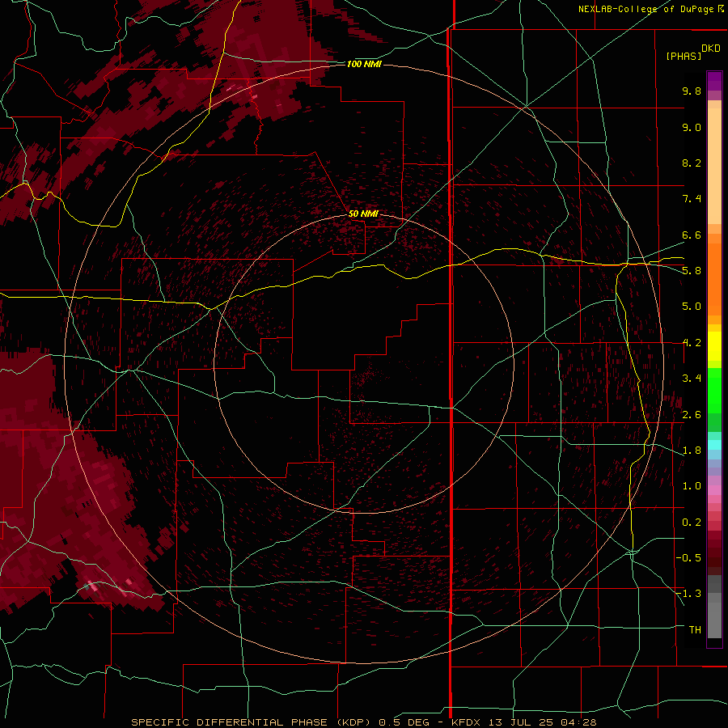Viewport: 728px width, 728px height.
Task: Click the [PHAS] legend unit label
Action: coord(684,56)
